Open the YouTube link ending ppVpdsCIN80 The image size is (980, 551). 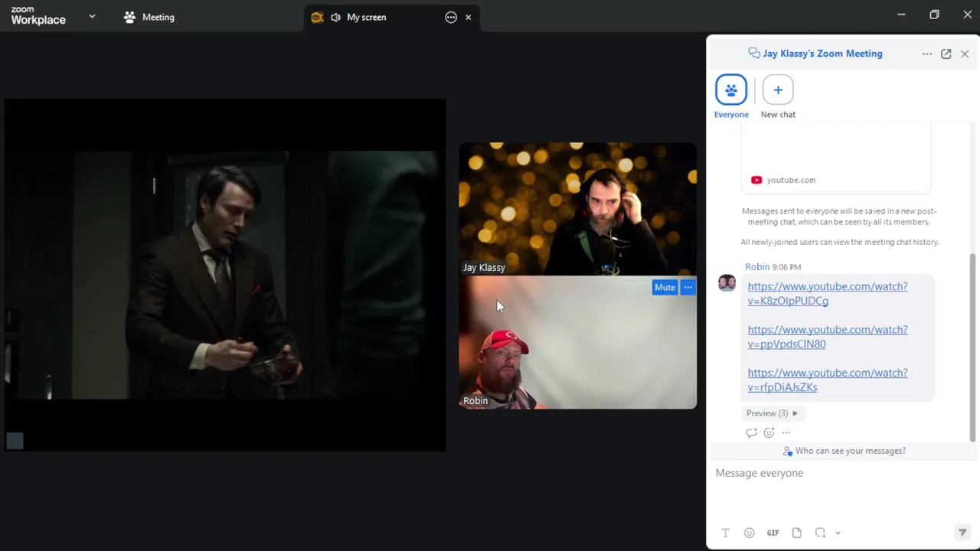(x=827, y=337)
